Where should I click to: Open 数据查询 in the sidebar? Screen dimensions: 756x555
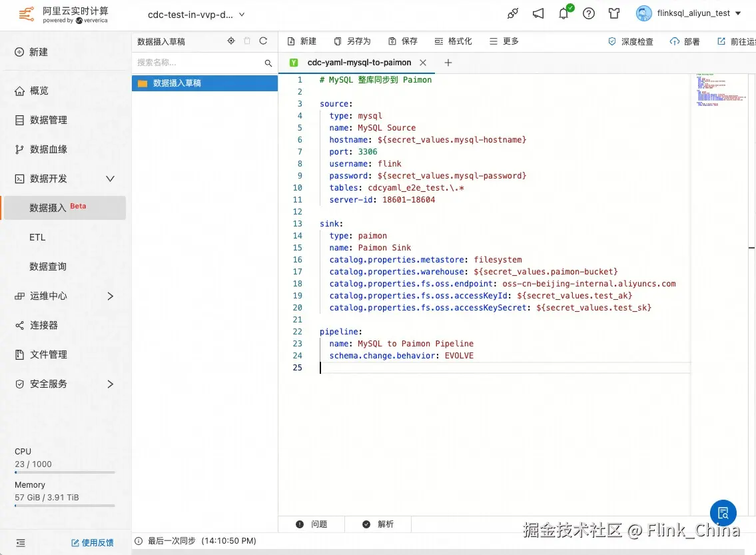[x=48, y=267]
